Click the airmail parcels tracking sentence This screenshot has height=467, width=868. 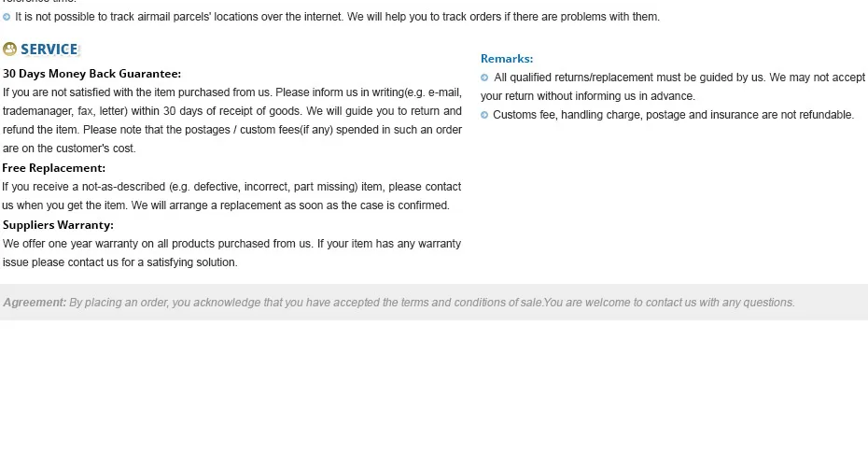tap(337, 17)
